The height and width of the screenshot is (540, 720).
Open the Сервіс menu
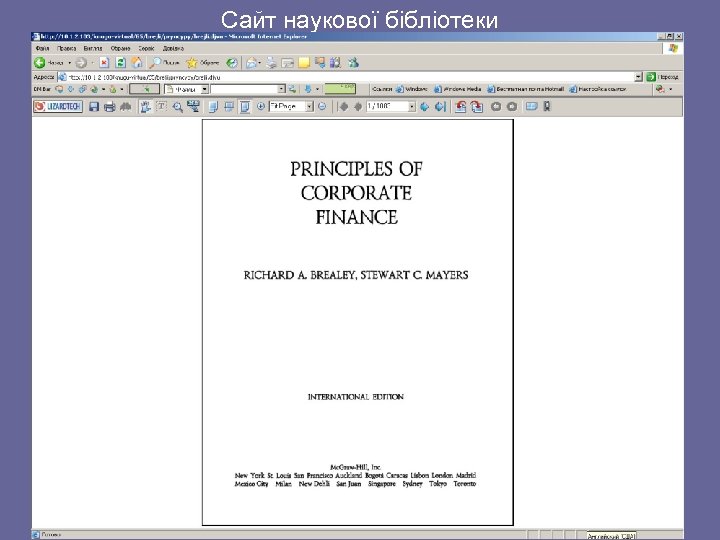point(146,48)
